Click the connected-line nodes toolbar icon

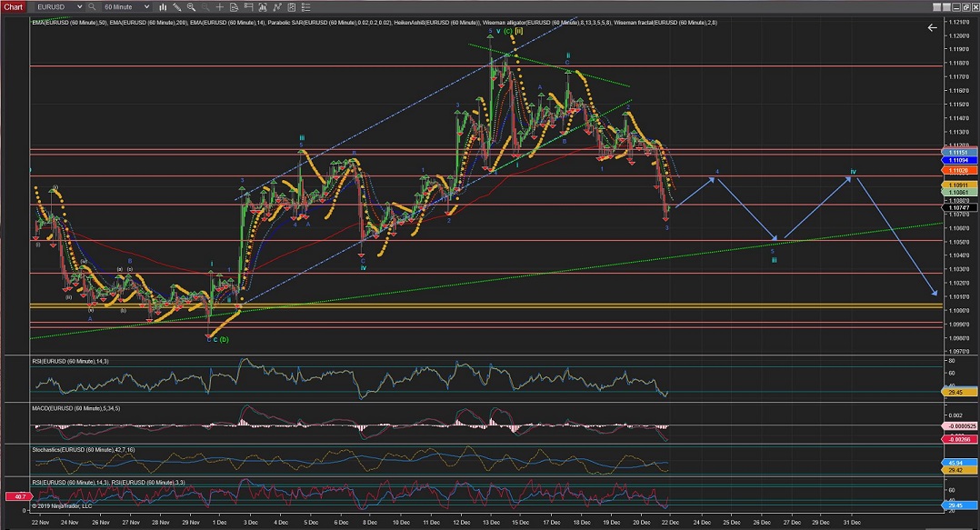click(x=276, y=7)
